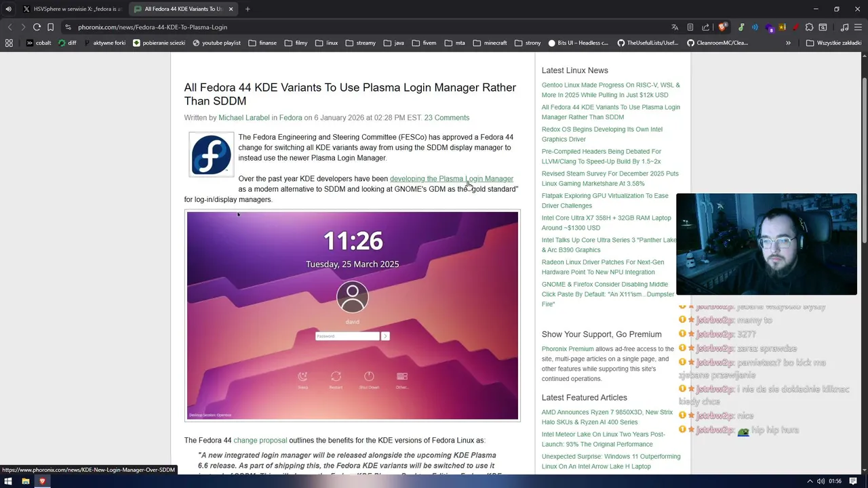This screenshot has width=868, height=488.
Task: Open the Windows Start menu
Action: 9,481
